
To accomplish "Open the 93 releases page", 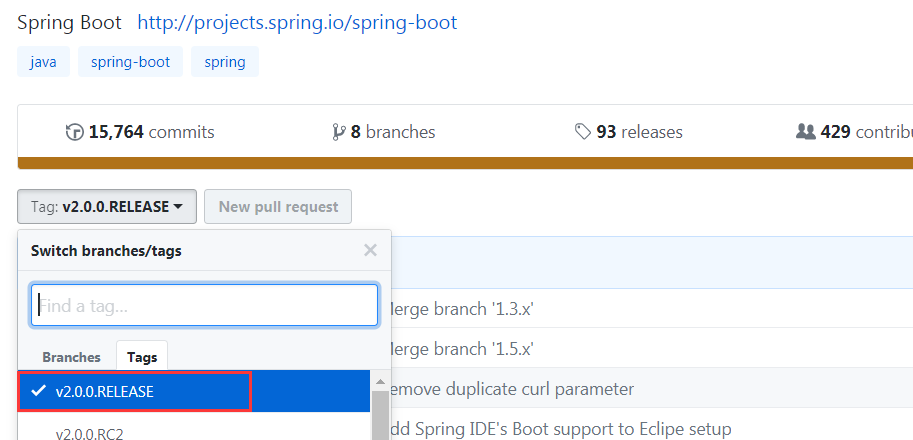I will [x=628, y=132].
